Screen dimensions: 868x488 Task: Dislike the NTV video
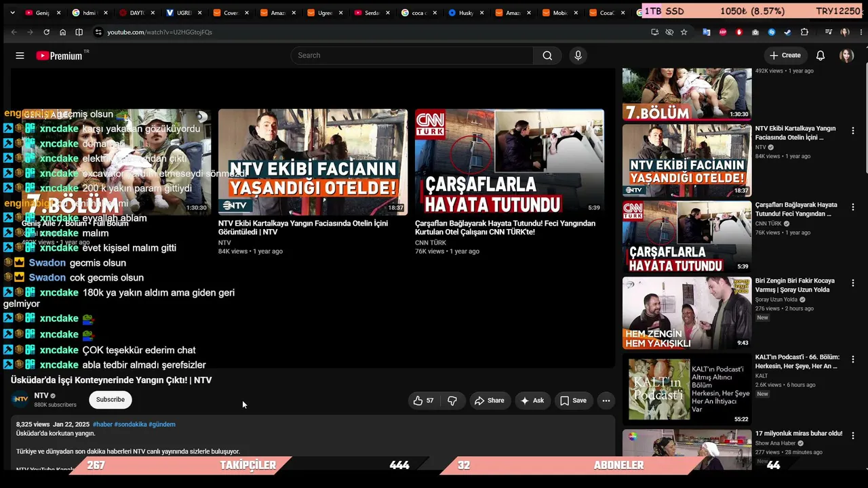pyautogui.click(x=452, y=401)
